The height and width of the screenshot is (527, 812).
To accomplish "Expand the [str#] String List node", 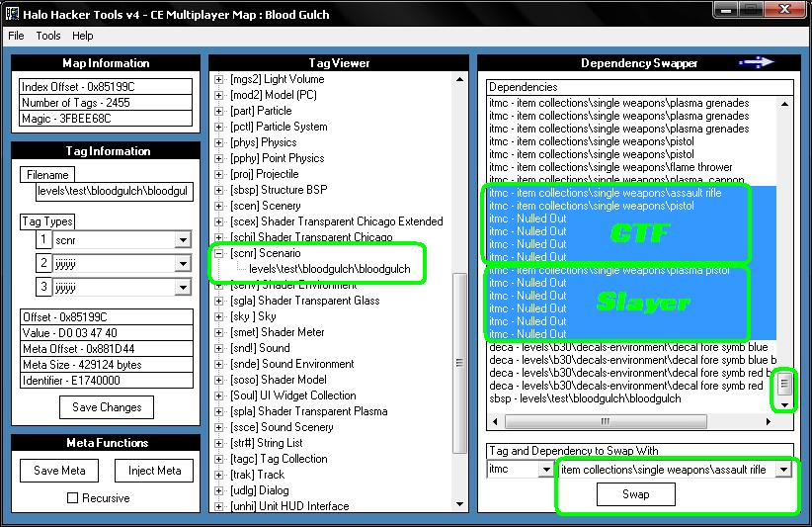I will coord(219,443).
